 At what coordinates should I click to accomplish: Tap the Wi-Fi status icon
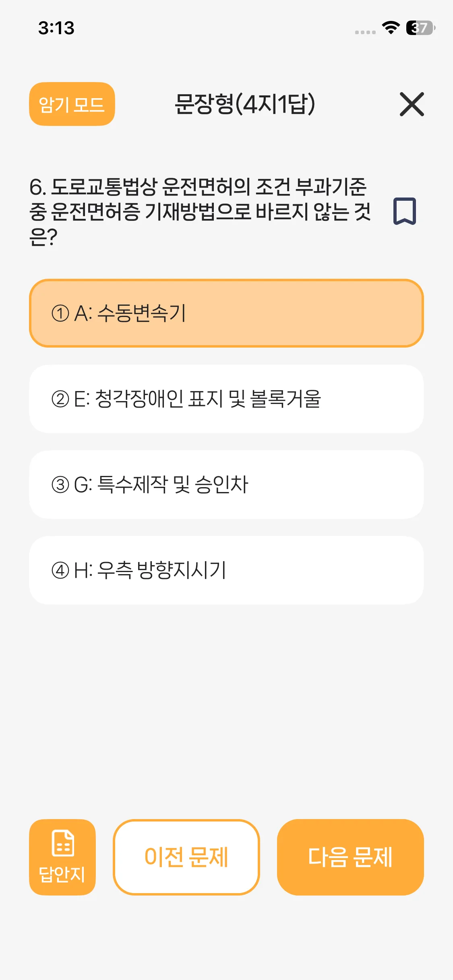coord(391,28)
